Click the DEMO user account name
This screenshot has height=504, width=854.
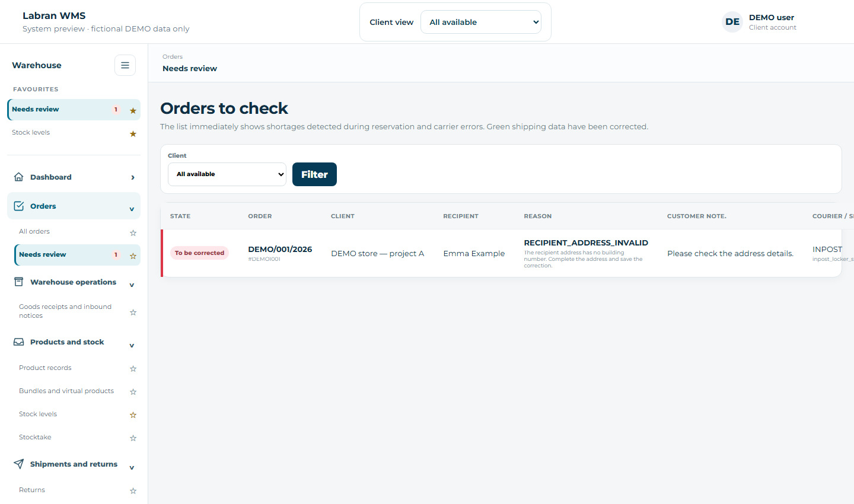click(x=772, y=17)
